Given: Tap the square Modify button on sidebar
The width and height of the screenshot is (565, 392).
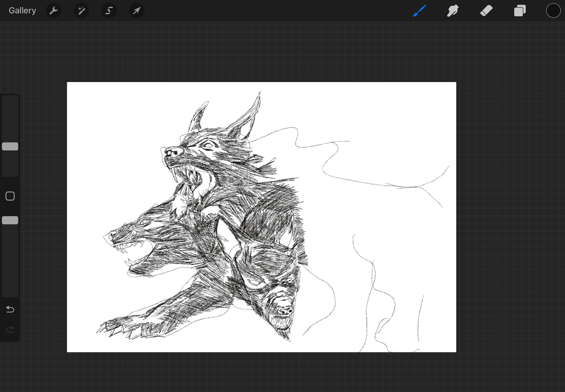Looking at the screenshot, I should (x=10, y=196).
